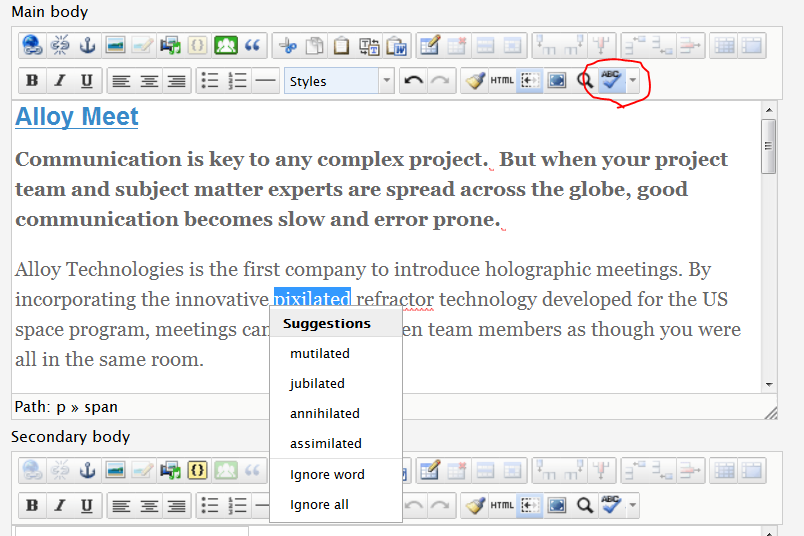Image resolution: width=804 pixels, height=536 pixels.
Task: Toggle bold formatting in Main body toolbar
Action: coord(32,81)
